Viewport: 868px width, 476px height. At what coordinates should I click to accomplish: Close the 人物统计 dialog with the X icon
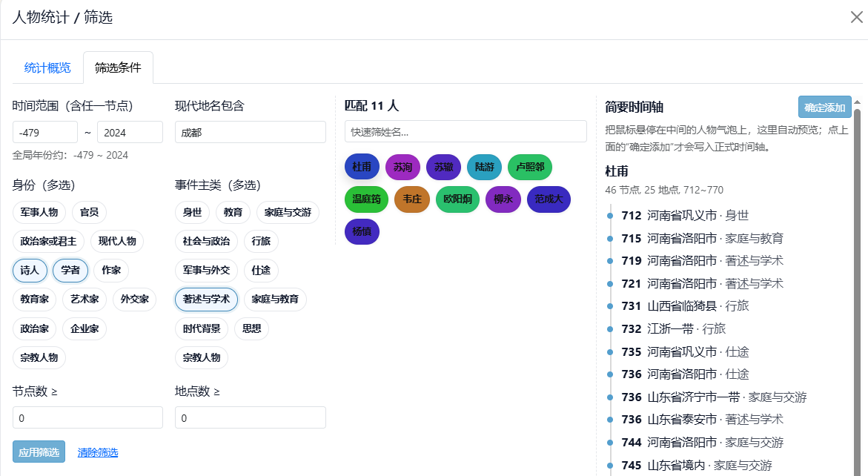pos(856,17)
